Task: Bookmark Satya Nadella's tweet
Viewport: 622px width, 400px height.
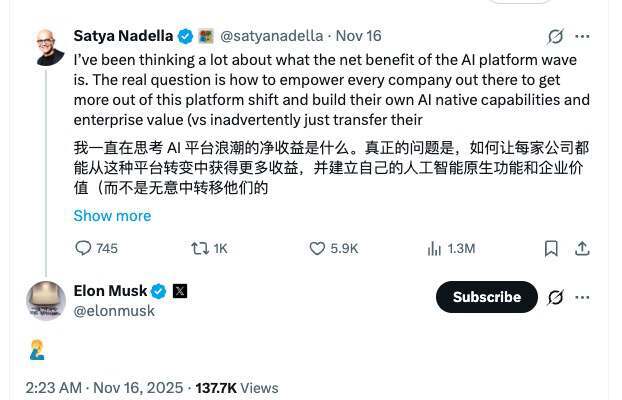Action: [551, 248]
